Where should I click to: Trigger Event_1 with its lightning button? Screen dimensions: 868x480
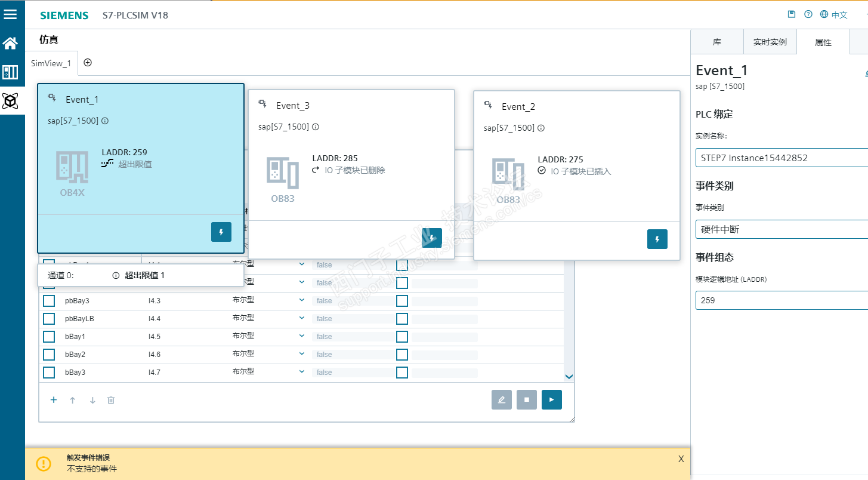221,232
